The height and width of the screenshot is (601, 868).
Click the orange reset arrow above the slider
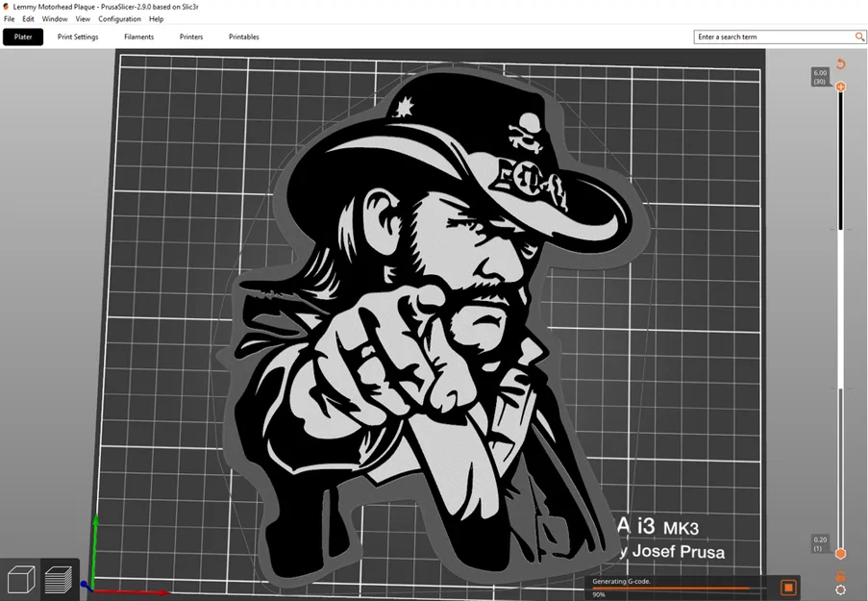point(840,63)
